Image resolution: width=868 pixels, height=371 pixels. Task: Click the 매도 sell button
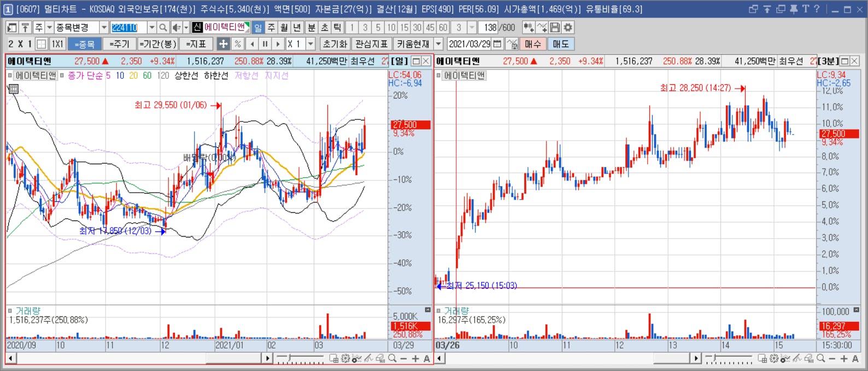tap(561, 44)
